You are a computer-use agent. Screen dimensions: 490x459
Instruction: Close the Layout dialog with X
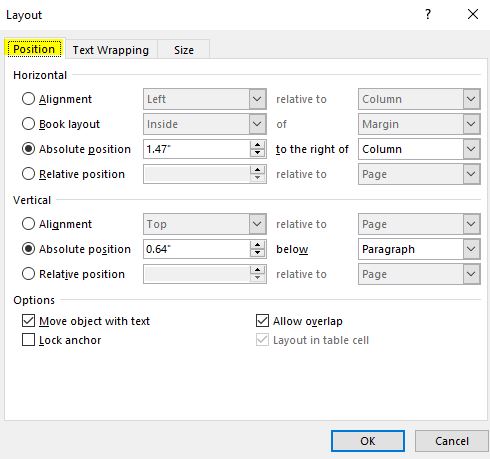pyautogui.click(x=473, y=14)
